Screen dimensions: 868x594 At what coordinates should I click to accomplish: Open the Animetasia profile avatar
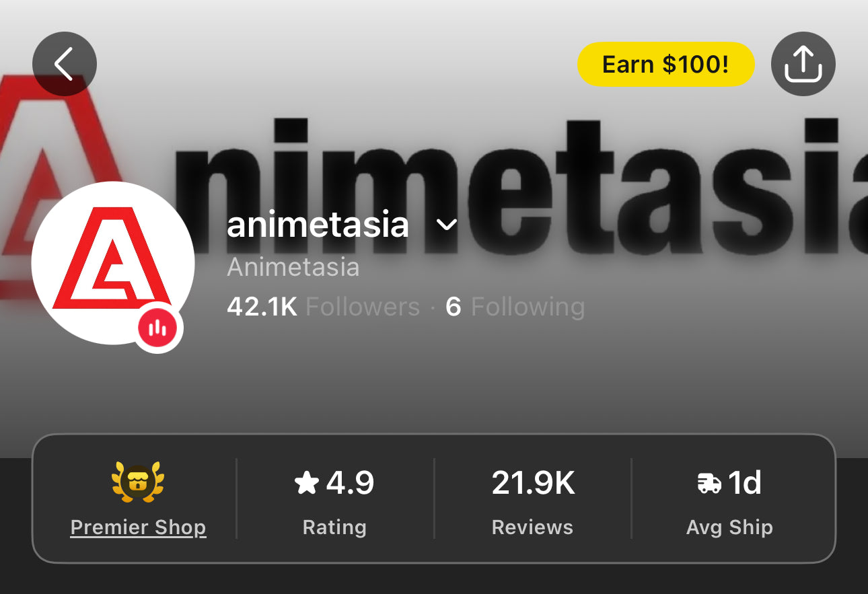pos(112,263)
